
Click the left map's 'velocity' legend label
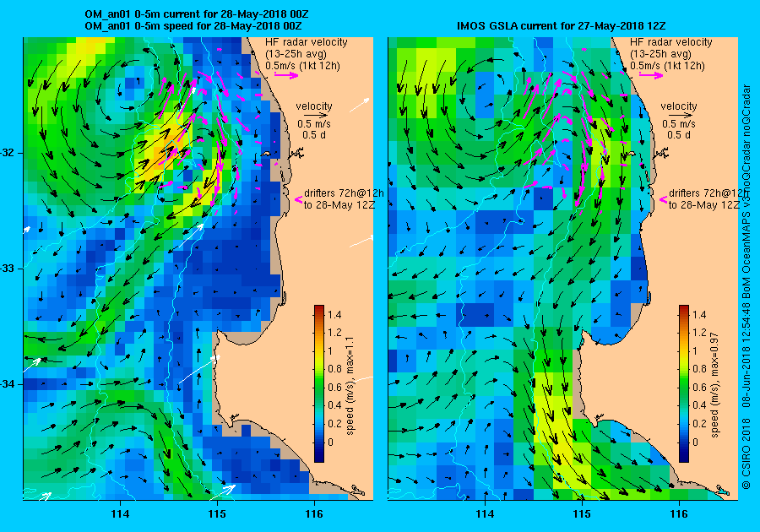click(x=314, y=106)
